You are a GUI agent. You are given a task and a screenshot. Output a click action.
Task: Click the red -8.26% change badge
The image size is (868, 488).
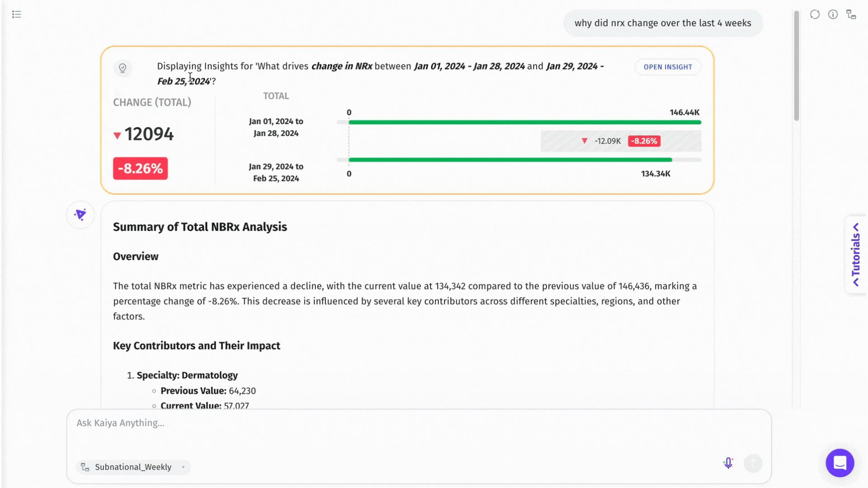coord(140,169)
